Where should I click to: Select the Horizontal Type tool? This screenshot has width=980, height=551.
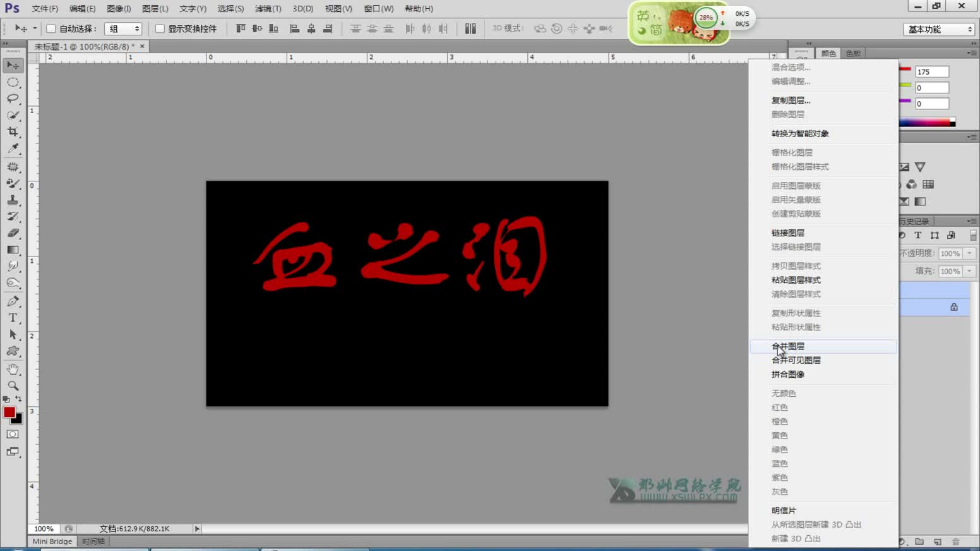click(13, 318)
